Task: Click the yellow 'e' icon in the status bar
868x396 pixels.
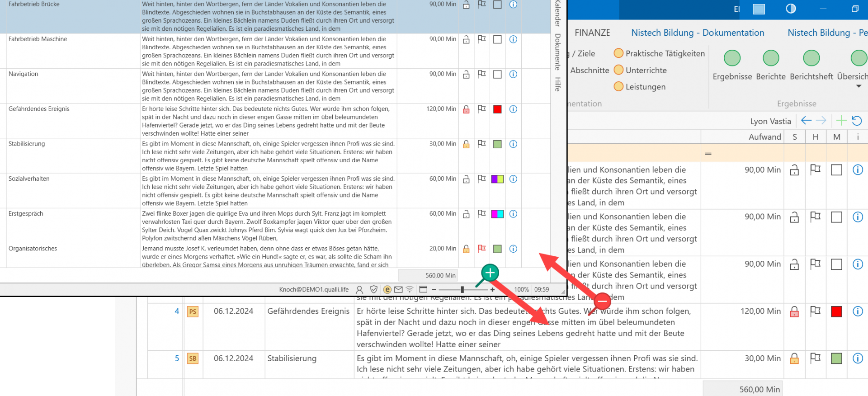Action: [387, 289]
